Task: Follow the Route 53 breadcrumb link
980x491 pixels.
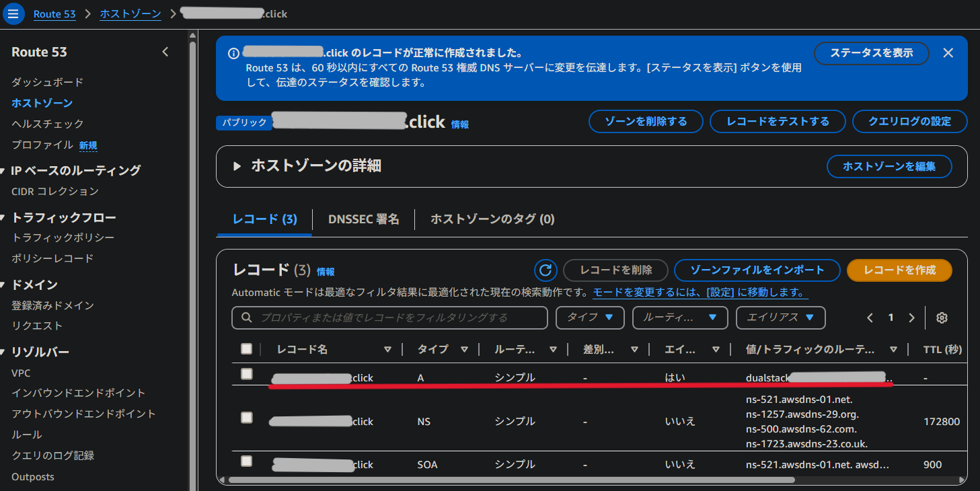Action: click(54, 14)
